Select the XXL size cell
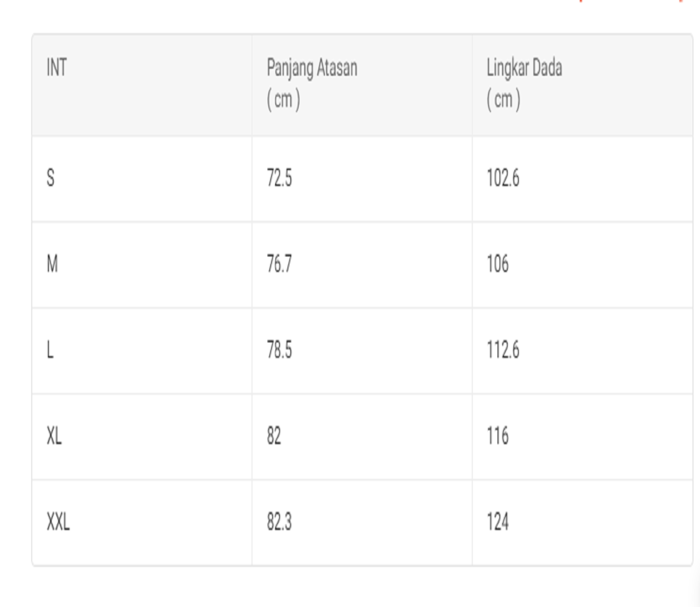The height and width of the screenshot is (607, 700). (58, 522)
